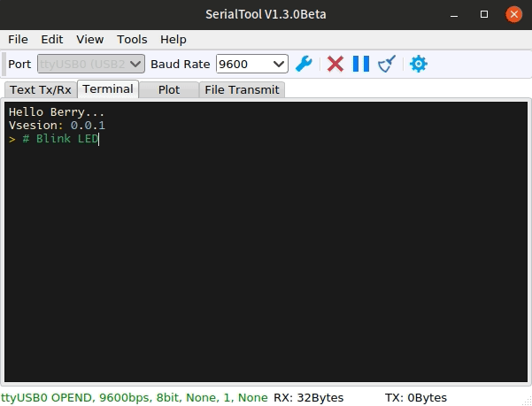Select the Terminal tab
The image size is (532, 406).
coord(108,89)
